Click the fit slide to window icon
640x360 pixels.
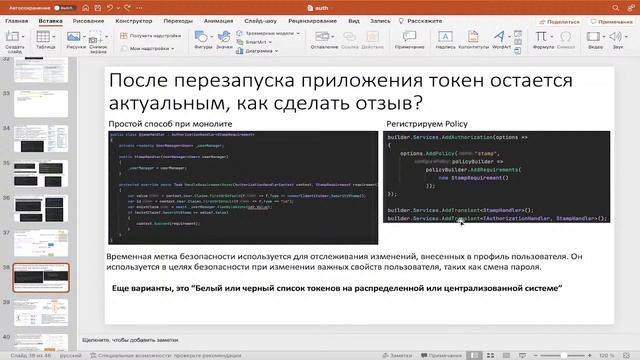(x=627, y=356)
